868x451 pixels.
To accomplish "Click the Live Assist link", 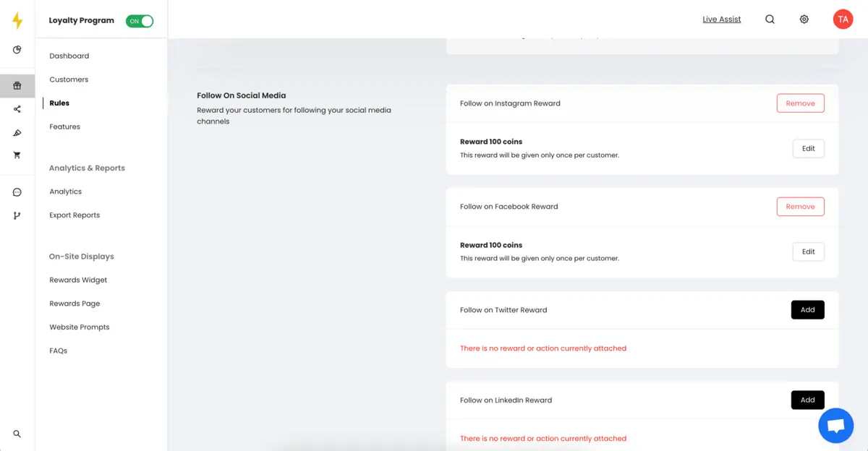I will pyautogui.click(x=722, y=20).
